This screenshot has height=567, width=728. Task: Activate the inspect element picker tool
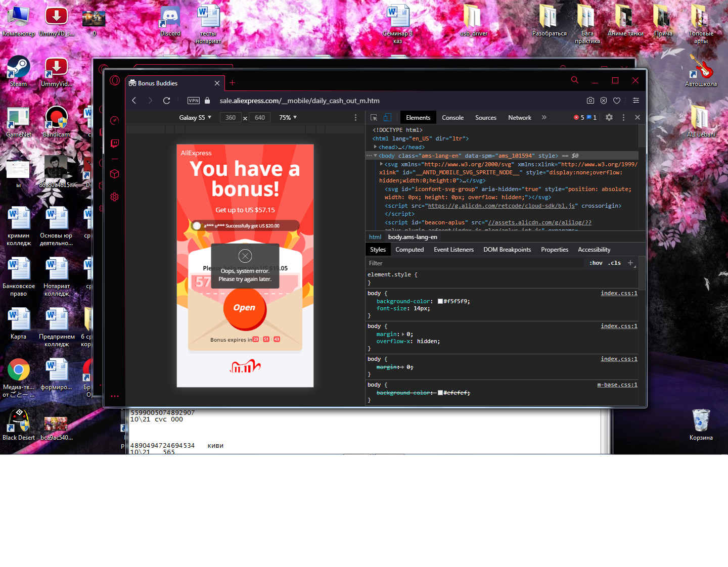pos(374,118)
